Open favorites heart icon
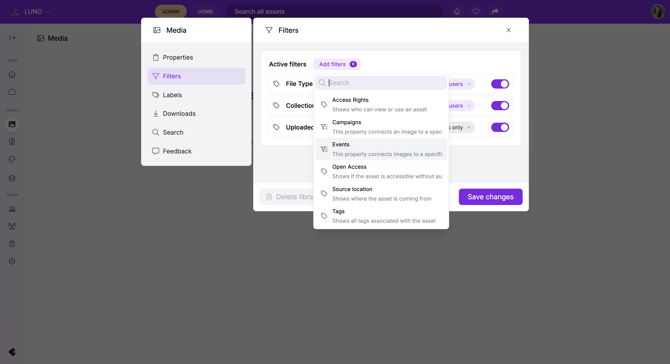 tap(476, 12)
